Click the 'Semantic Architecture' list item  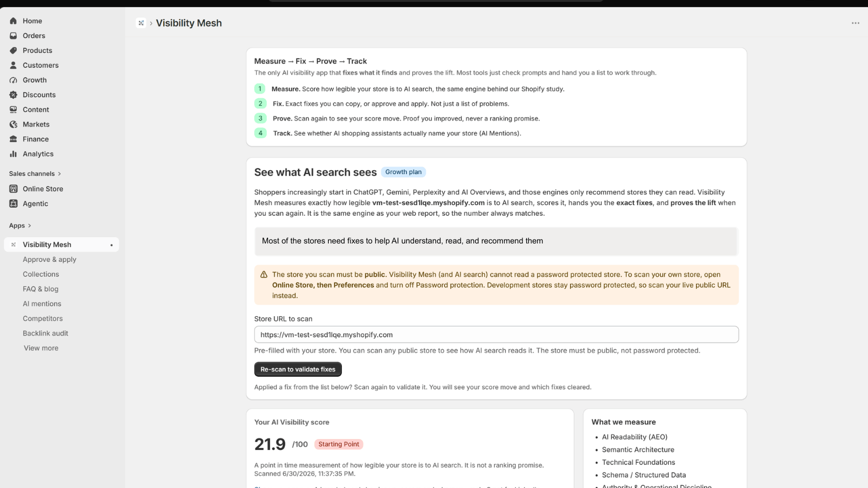pyautogui.click(x=638, y=450)
